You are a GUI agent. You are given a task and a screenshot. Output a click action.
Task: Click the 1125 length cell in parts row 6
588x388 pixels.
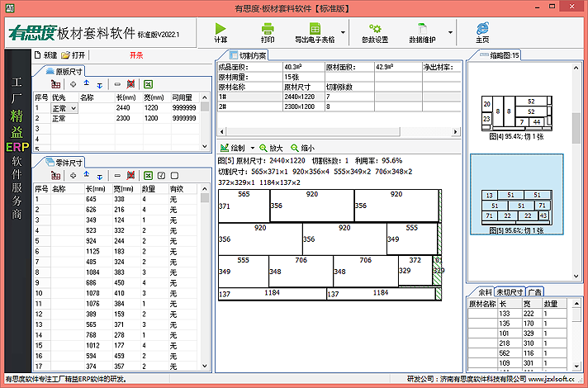click(98, 252)
